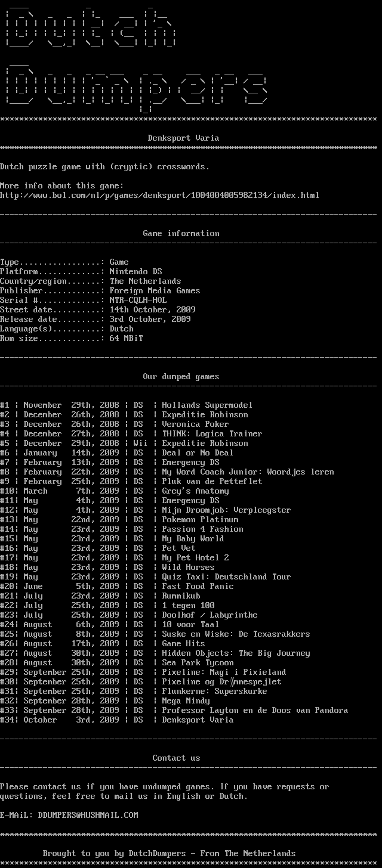Click the 'Contact us' section heading
This screenshot has height=868, width=382.
pos(177,758)
